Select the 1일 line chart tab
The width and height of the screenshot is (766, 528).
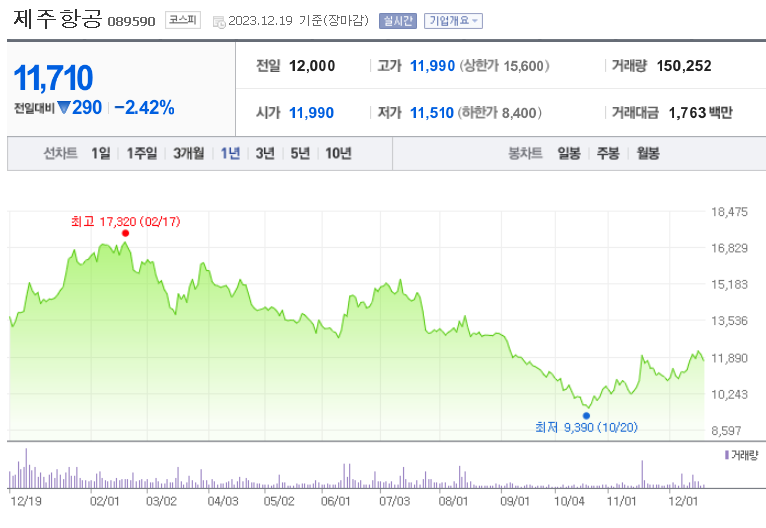(x=101, y=153)
